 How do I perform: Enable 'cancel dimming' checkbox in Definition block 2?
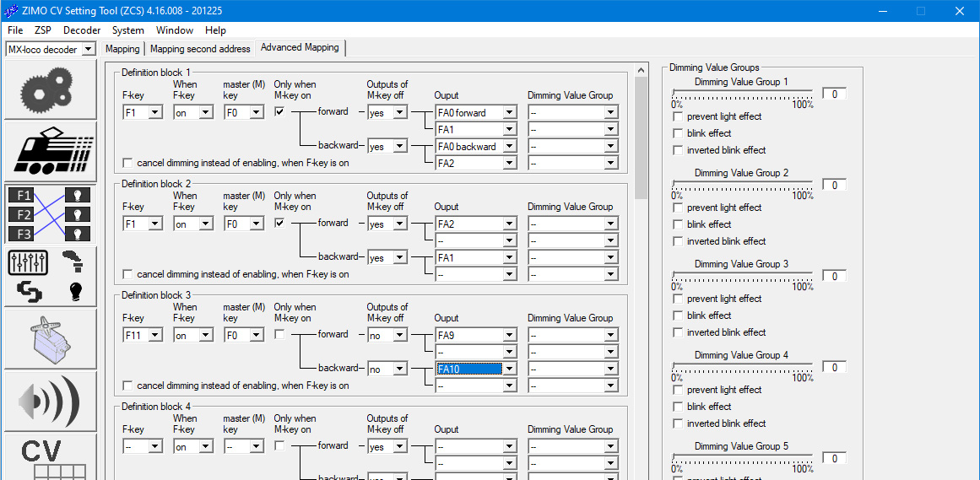click(x=127, y=274)
